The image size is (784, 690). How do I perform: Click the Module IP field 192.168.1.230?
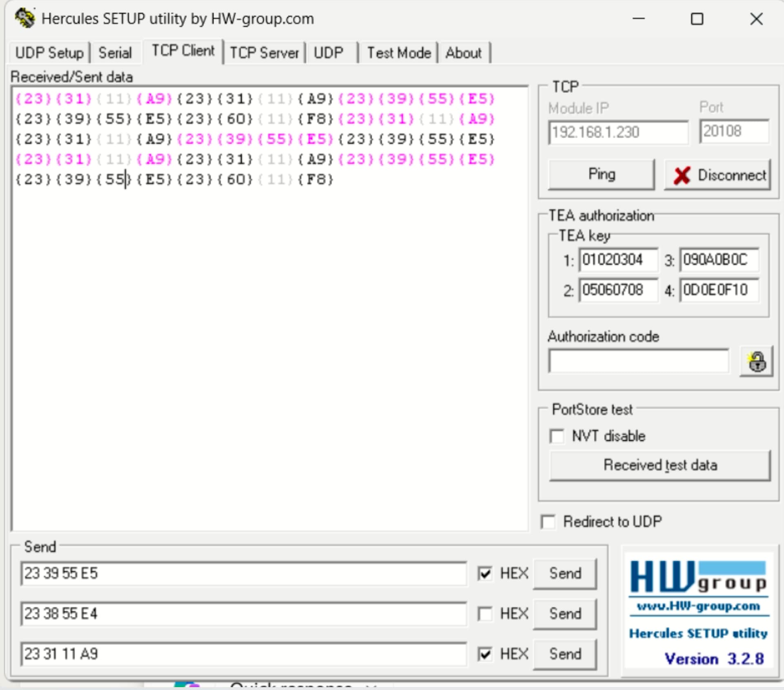pos(618,132)
